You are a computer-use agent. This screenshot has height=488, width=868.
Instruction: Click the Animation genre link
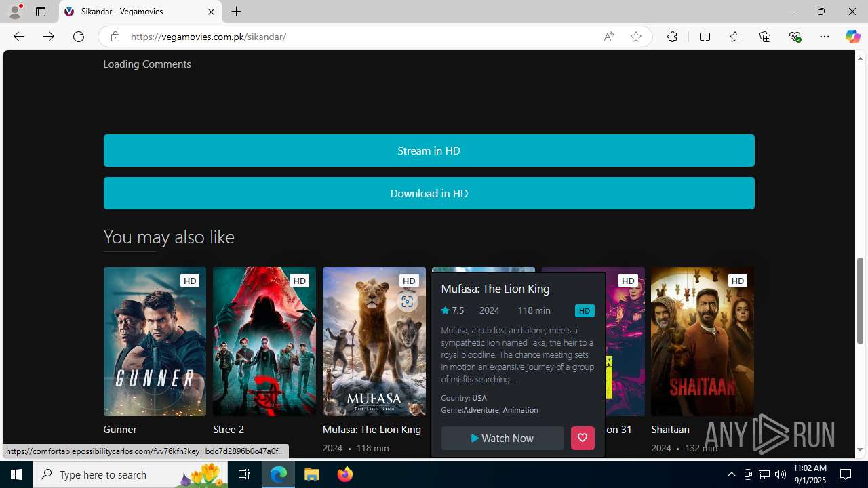pyautogui.click(x=520, y=410)
